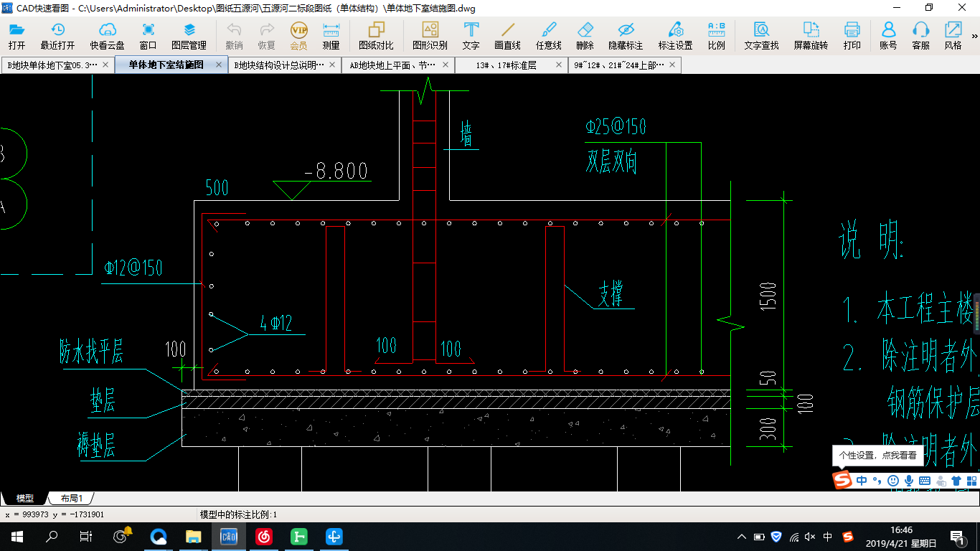This screenshot has height=551, width=980.
Task: Select the 文字 text annotation tool
Action: pos(471,36)
